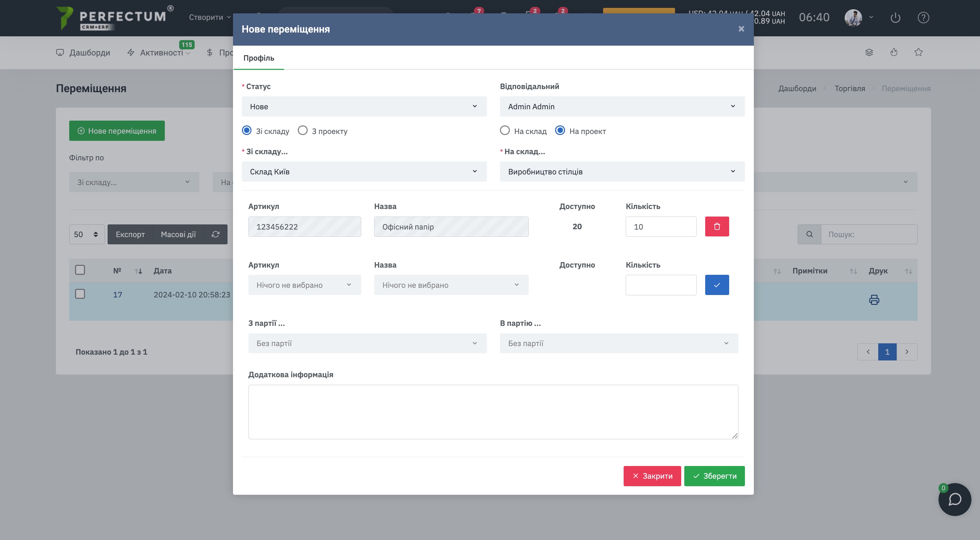Open the Активності navigation menu

click(x=159, y=52)
